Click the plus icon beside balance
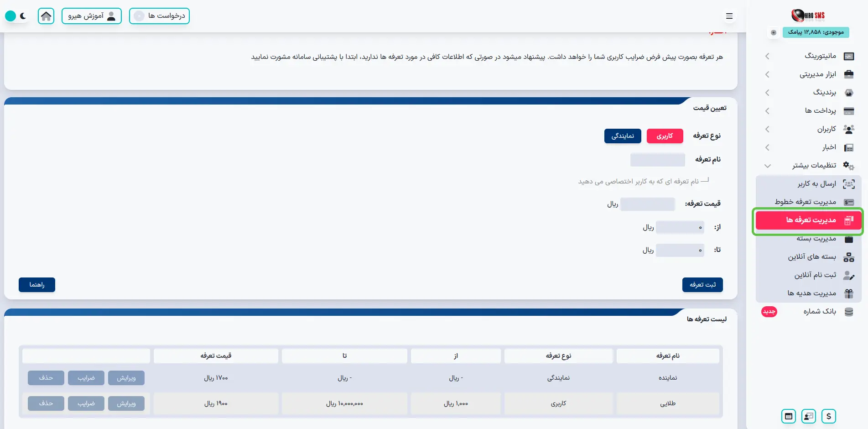The image size is (868, 429). (x=773, y=32)
